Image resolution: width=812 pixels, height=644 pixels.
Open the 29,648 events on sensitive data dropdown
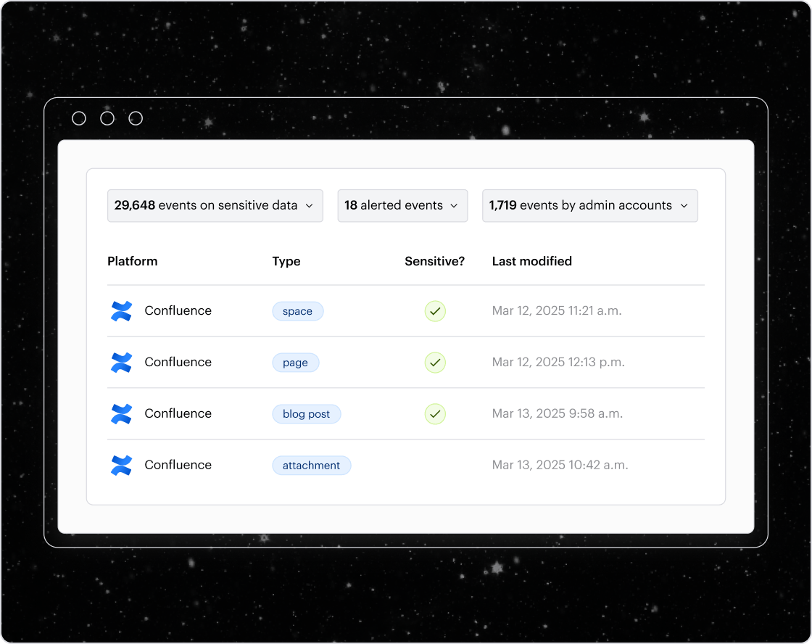tap(215, 205)
